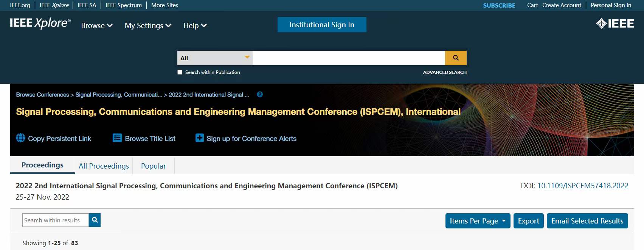Open Items Per Page dropdown
644x250 pixels.
pyautogui.click(x=478, y=221)
